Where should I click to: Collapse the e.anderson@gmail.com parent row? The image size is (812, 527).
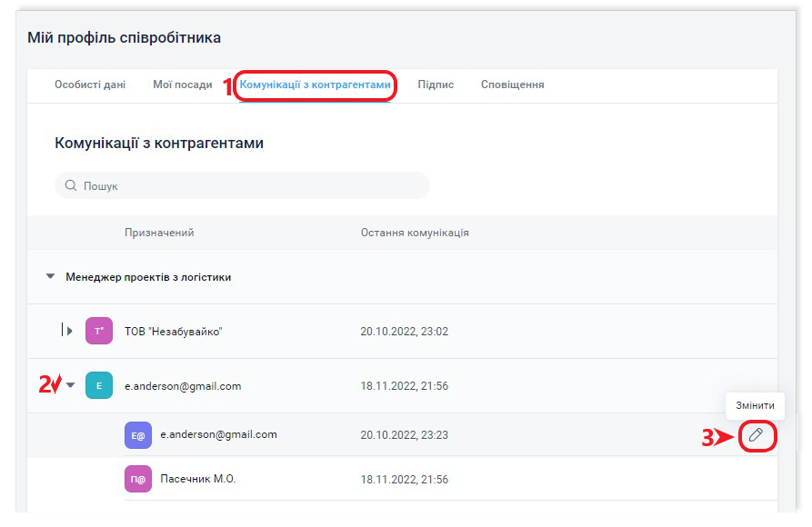[71, 386]
